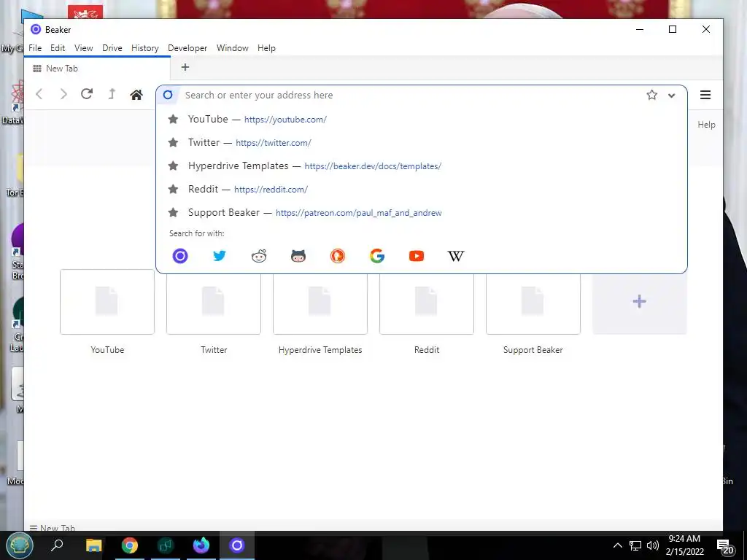Open taskbar search magnifier
The image size is (747, 560).
coord(57,545)
